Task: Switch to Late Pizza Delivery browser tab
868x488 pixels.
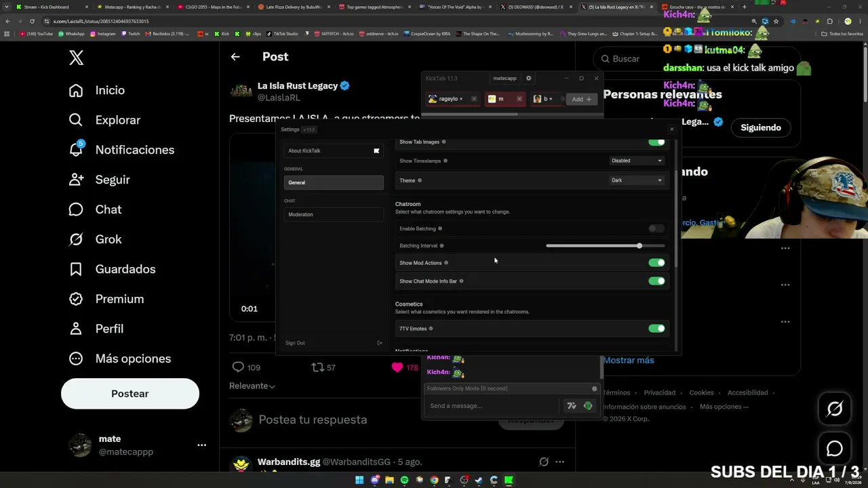Action: click(293, 7)
